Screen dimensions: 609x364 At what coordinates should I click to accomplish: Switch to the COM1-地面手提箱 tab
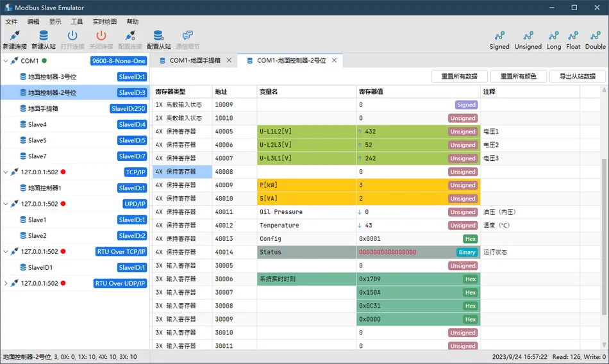pos(195,60)
